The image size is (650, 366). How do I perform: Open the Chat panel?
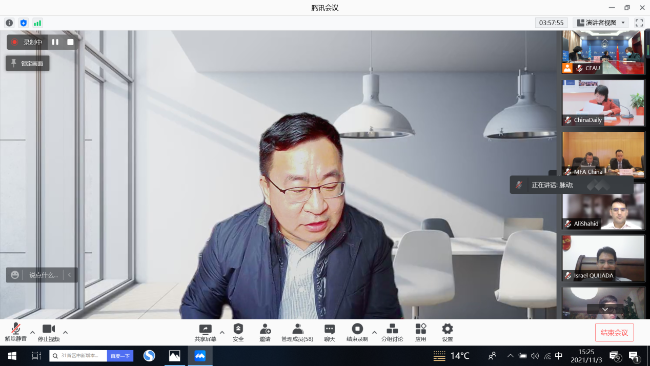point(330,332)
